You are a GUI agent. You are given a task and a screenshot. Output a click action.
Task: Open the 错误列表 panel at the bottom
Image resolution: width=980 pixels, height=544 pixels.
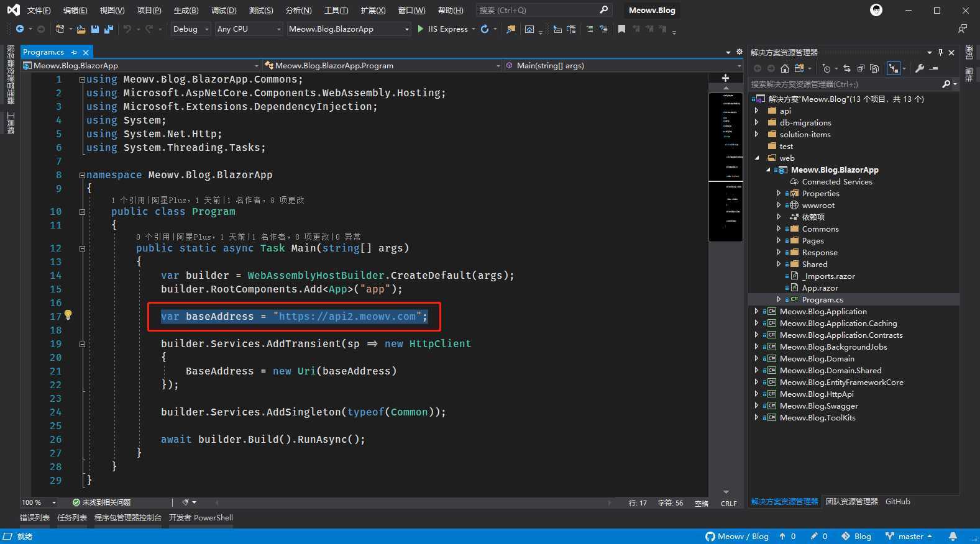(35, 517)
